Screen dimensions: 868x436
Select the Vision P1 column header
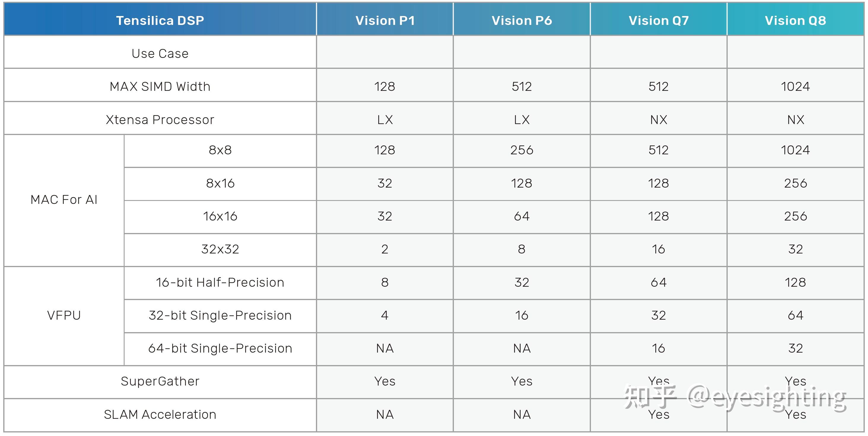[x=385, y=20]
